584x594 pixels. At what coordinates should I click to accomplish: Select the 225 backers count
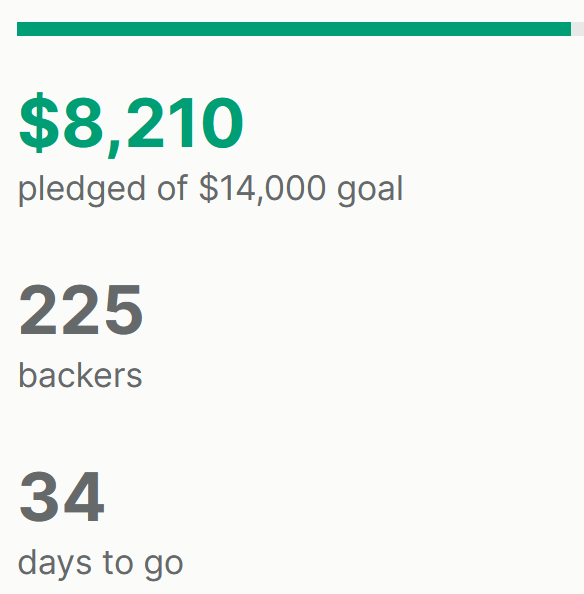pos(81,310)
